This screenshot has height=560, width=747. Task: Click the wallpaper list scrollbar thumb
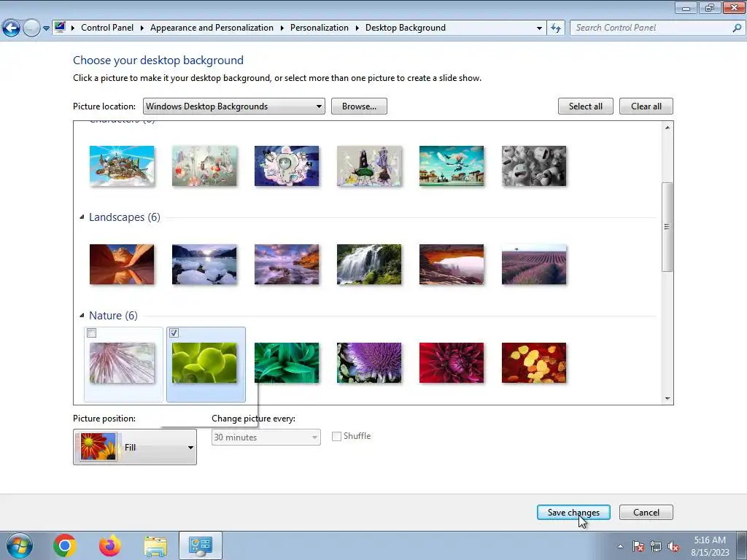pyautogui.click(x=667, y=227)
